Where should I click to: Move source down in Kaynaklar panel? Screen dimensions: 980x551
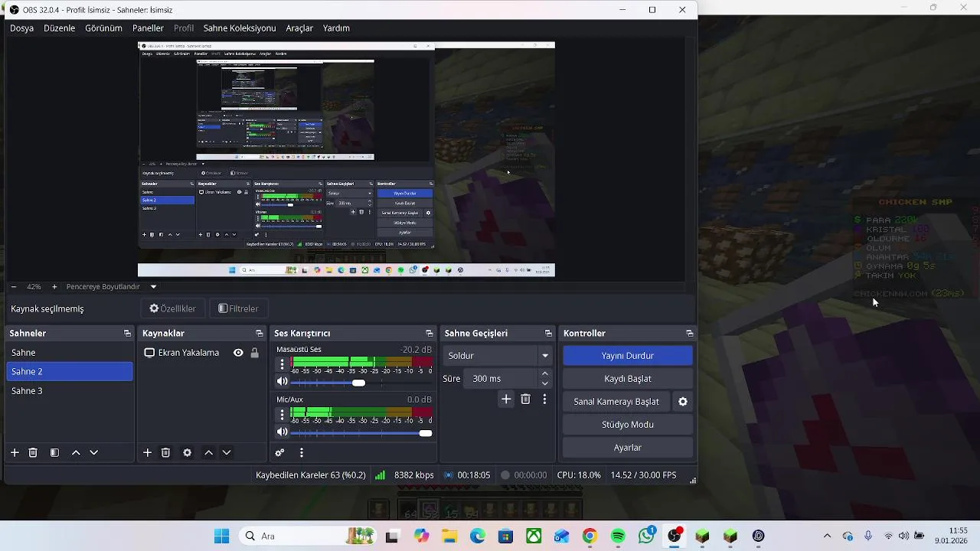[227, 453]
